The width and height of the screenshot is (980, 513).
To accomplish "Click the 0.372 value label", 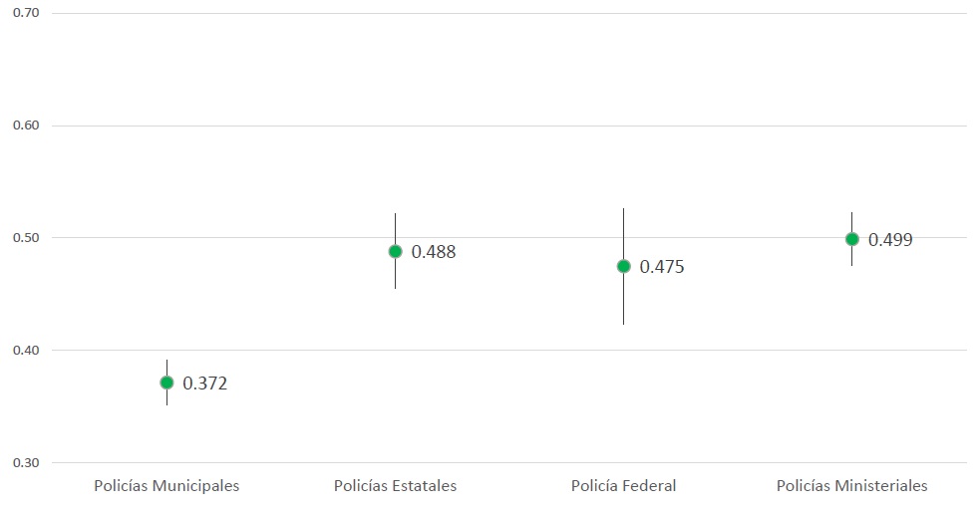I will click(x=205, y=384).
